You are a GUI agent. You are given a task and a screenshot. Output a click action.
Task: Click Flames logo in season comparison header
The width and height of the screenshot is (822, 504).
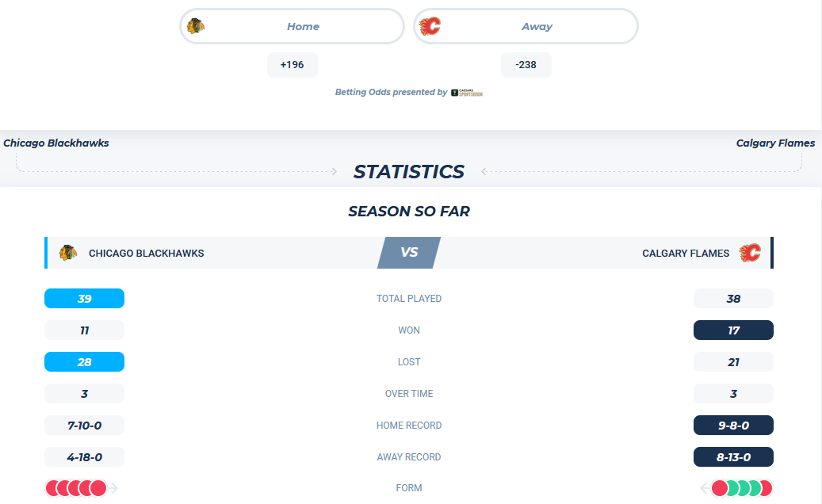[750, 253]
